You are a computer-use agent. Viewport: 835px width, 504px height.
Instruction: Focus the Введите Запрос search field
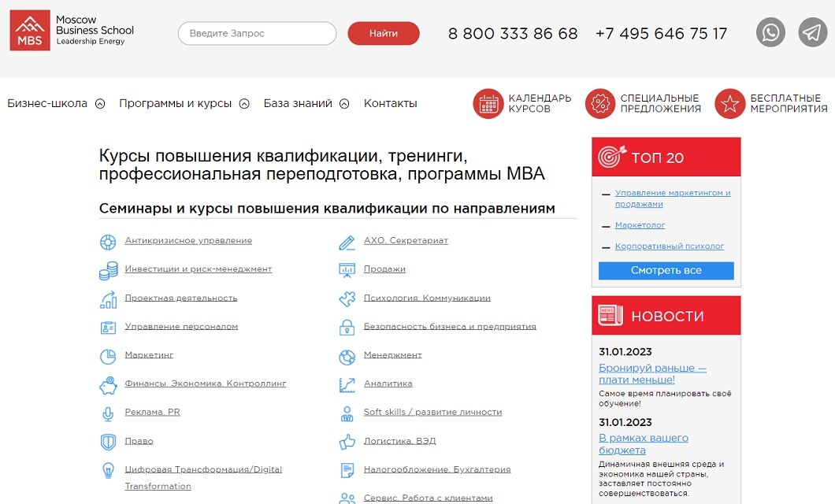258,33
